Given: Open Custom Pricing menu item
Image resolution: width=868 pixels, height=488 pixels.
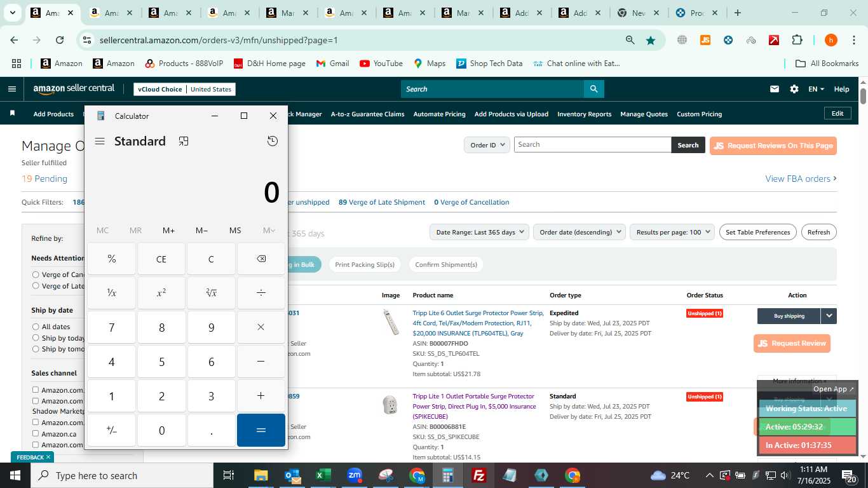Looking at the screenshot, I should [699, 114].
